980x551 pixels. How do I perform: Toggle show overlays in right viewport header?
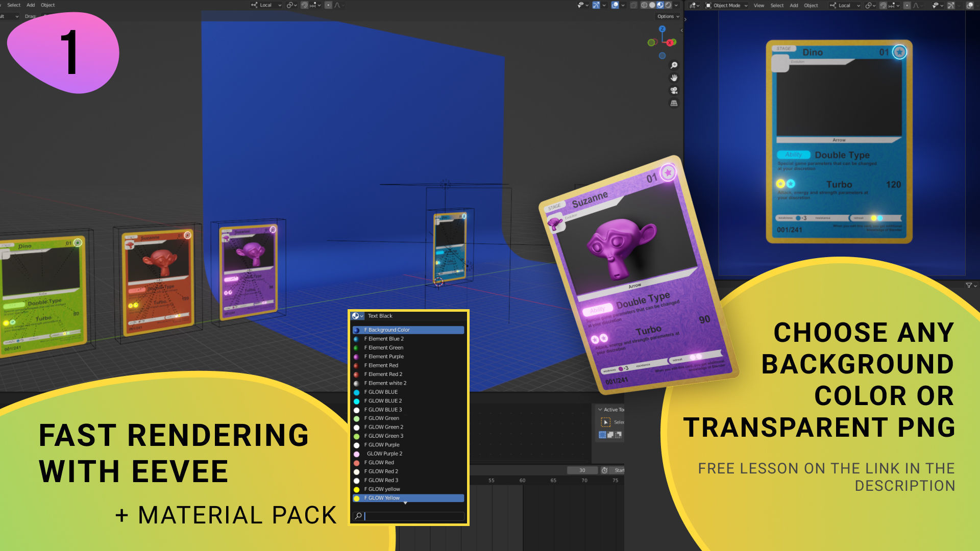tap(970, 5)
